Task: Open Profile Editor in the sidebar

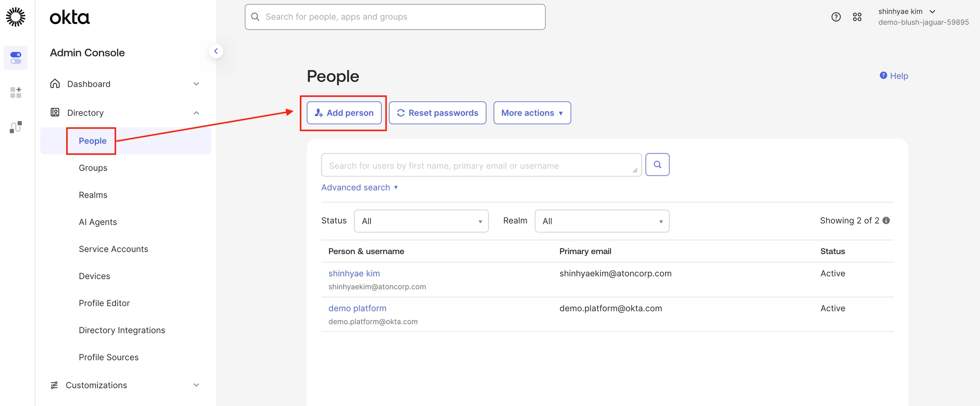Action: coord(104,303)
